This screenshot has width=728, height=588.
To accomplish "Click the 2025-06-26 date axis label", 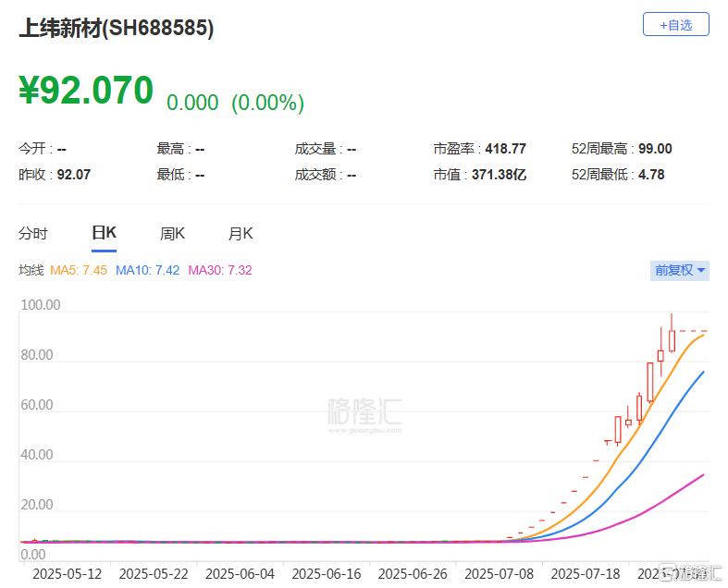I will click(x=413, y=574).
